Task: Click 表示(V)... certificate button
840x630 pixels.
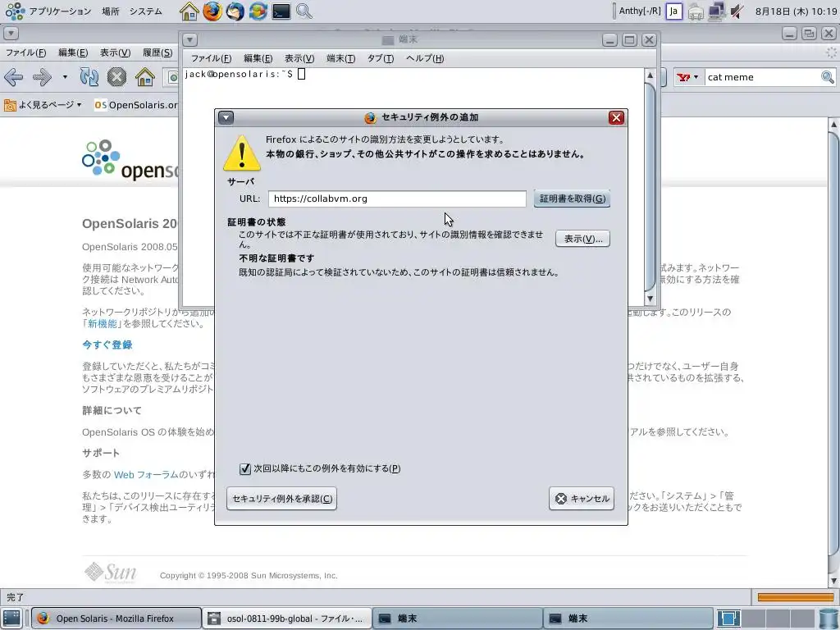Action: point(583,239)
